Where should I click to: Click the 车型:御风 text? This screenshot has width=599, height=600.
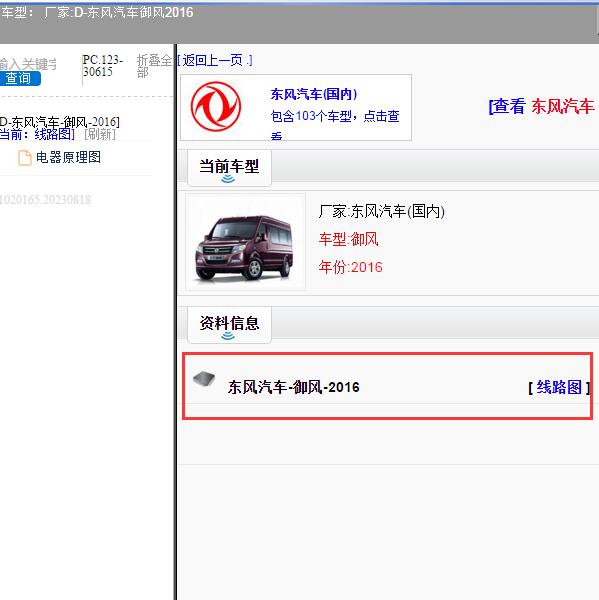348,240
